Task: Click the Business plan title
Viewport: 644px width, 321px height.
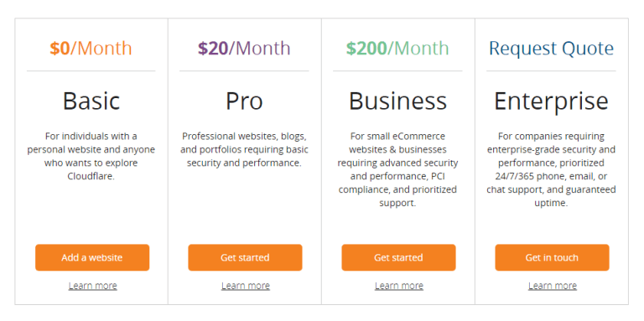Action: coord(397,101)
